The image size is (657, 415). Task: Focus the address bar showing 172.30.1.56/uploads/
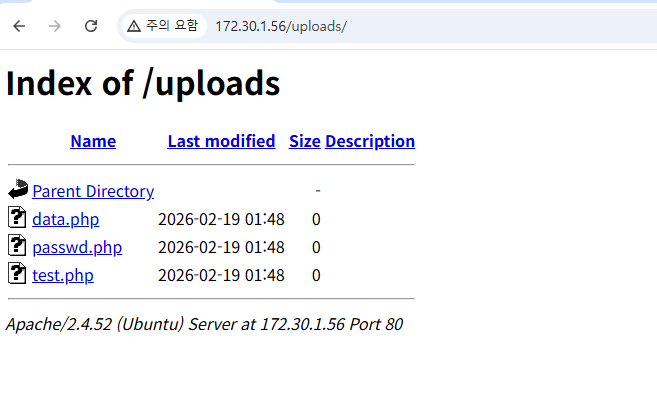[400, 26]
